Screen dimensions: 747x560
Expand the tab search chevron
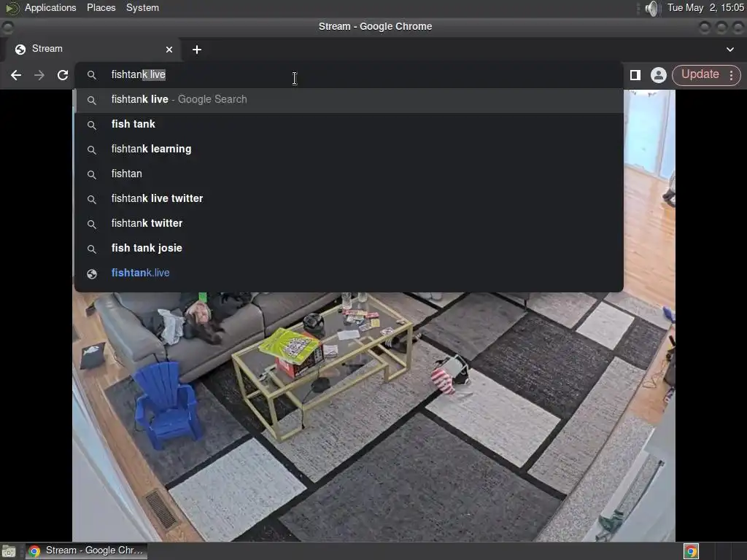coord(729,50)
